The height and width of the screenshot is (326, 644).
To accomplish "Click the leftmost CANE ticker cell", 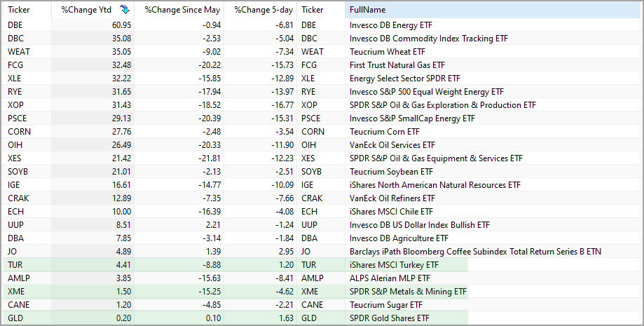I will [x=18, y=305].
